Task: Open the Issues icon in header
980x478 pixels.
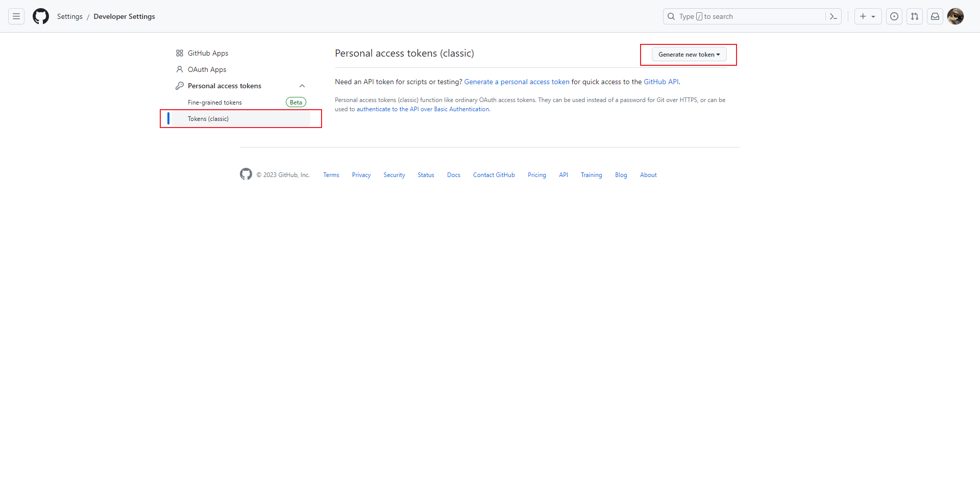Action: (x=894, y=16)
